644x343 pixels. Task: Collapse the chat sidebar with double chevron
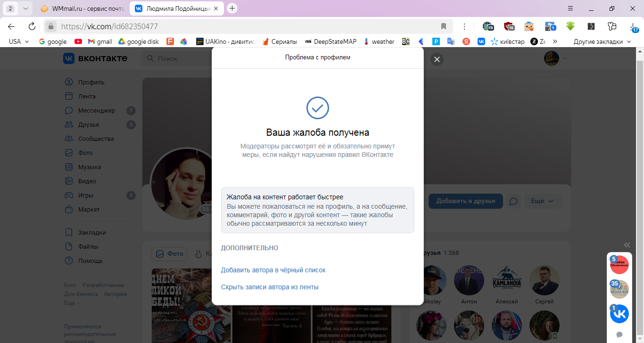click(627, 245)
